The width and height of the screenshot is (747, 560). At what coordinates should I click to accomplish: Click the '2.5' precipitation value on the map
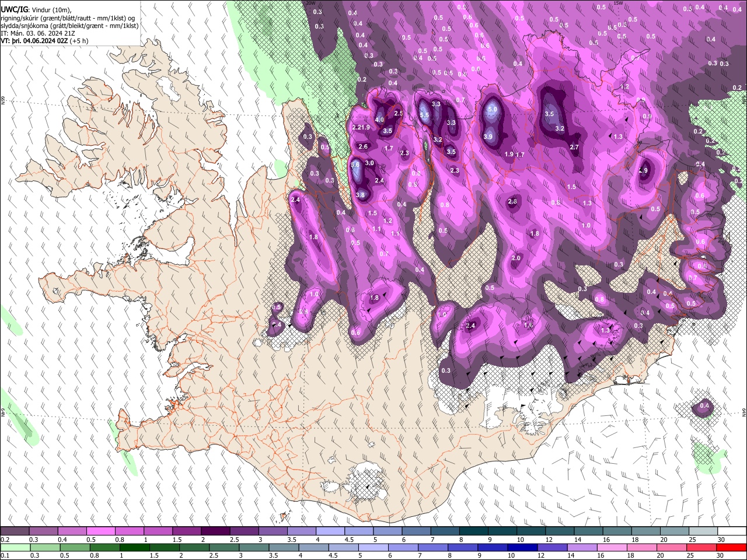pyautogui.click(x=399, y=113)
